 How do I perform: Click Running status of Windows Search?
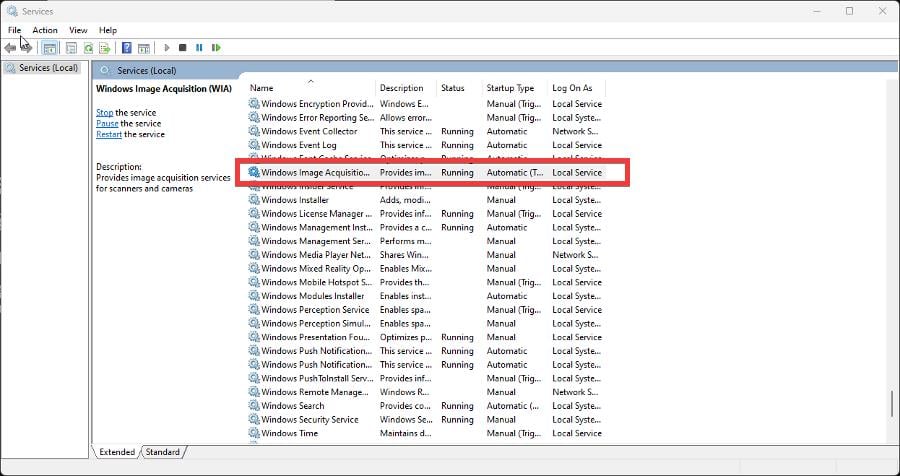457,405
